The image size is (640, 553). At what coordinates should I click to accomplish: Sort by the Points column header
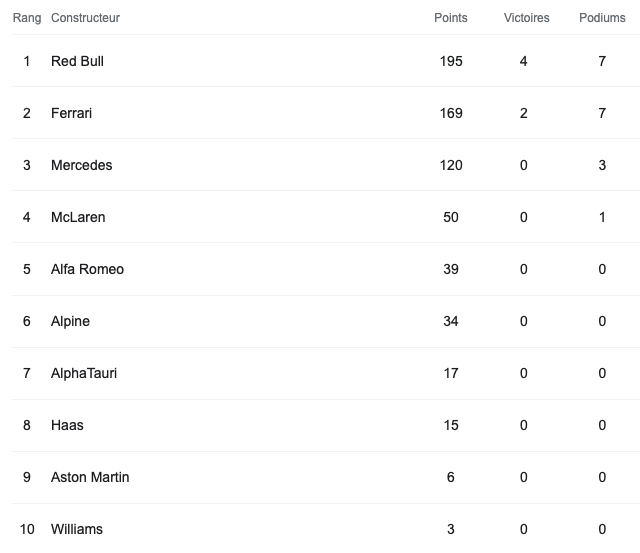click(x=451, y=18)
